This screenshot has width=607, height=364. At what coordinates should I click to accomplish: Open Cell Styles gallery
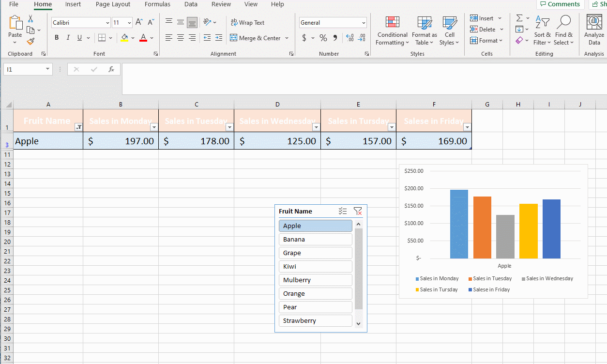coord(450,30)
